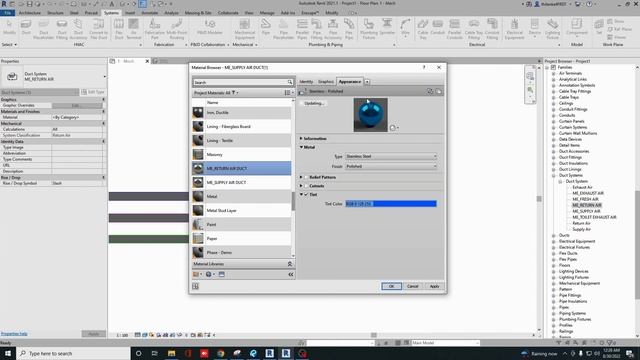This screenshot has width=640, height=360.
Task: Choose the Duct Fitting tool
Action: [x=62, y=29]
